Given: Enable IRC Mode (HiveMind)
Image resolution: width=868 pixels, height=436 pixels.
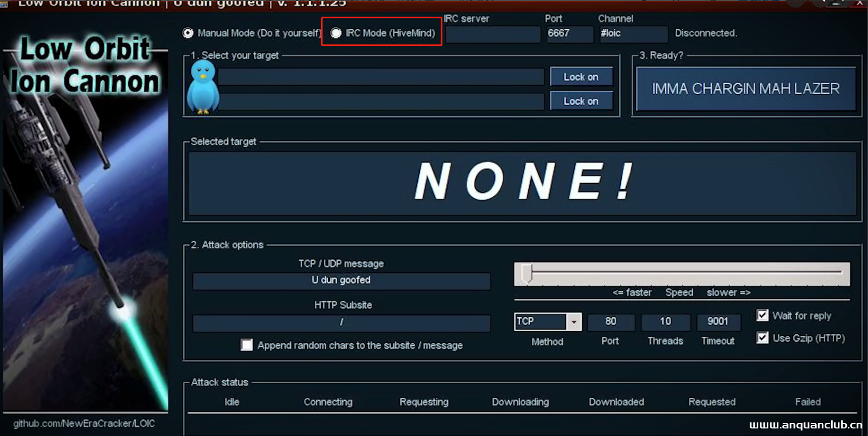Looking at the screenshot, I should point(336,33).
